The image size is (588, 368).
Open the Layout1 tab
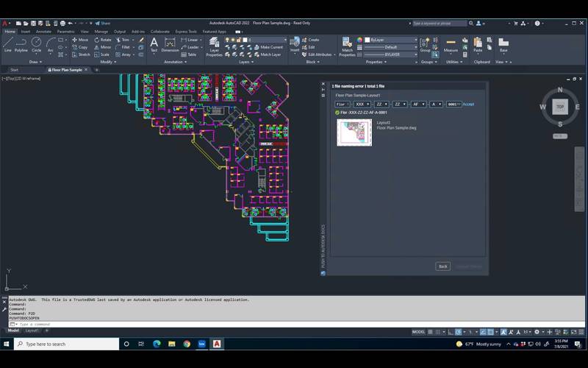32,330
